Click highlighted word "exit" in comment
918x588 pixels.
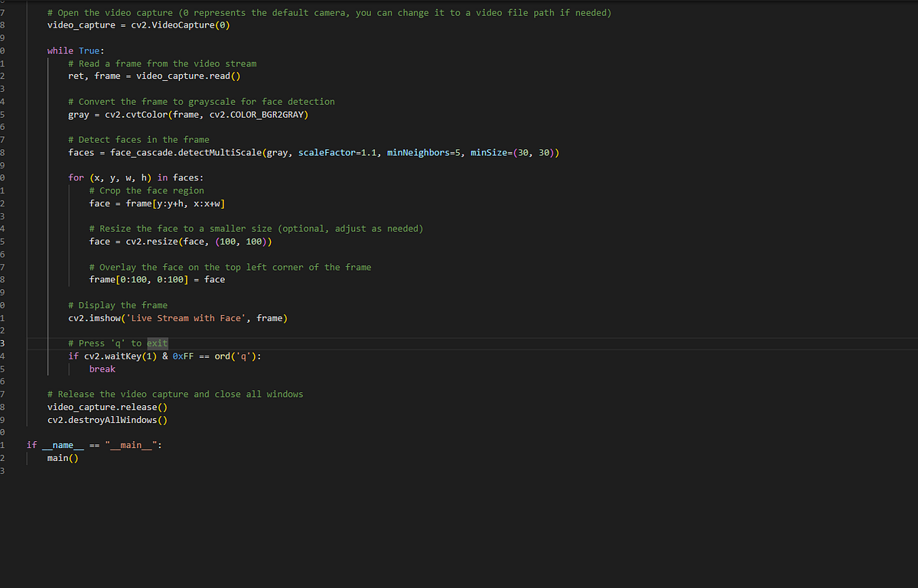pos(157,343)
